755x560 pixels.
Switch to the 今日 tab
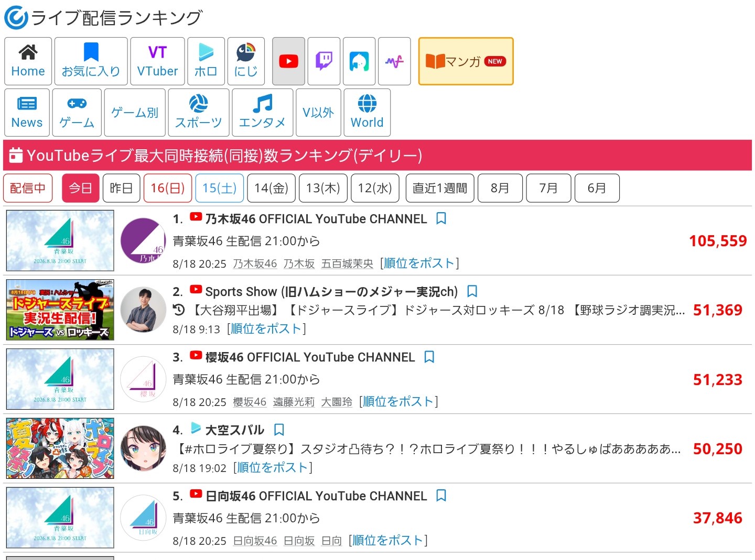[81, 188]
